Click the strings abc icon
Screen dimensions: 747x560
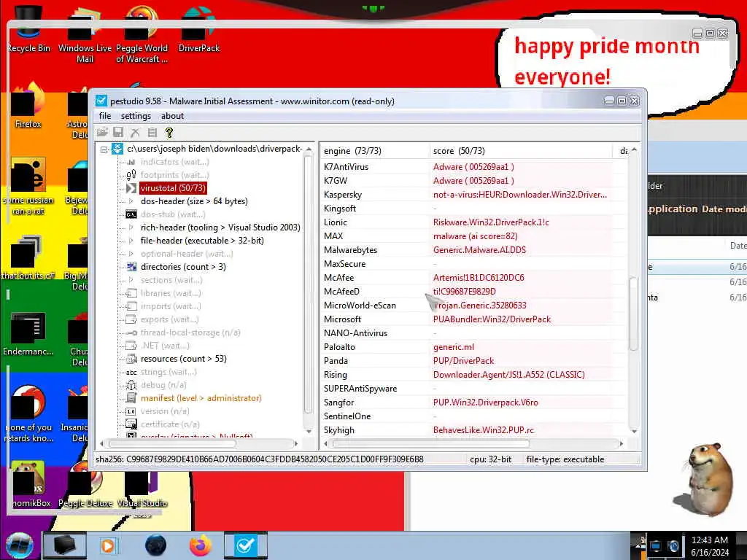(x=131, y=372)
